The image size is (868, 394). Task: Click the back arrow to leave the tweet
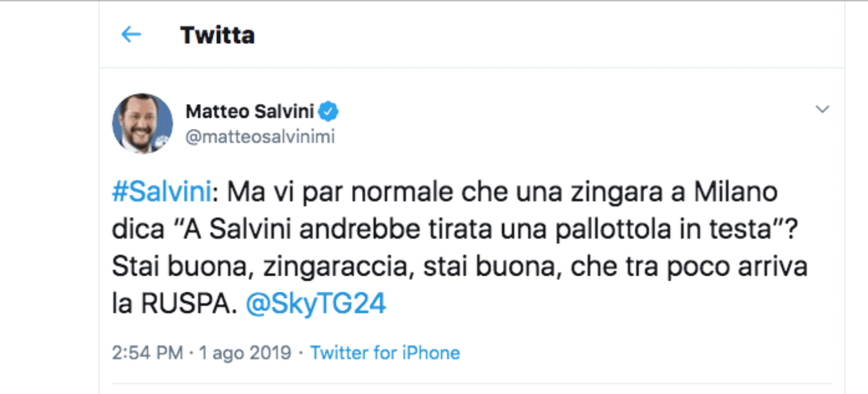pos(130,35)
